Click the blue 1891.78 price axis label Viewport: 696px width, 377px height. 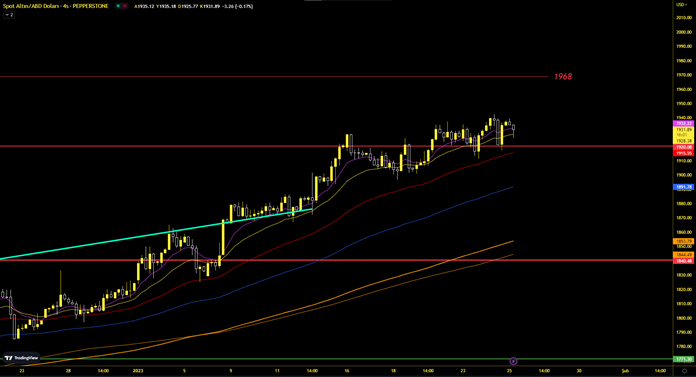pos(684,187)
